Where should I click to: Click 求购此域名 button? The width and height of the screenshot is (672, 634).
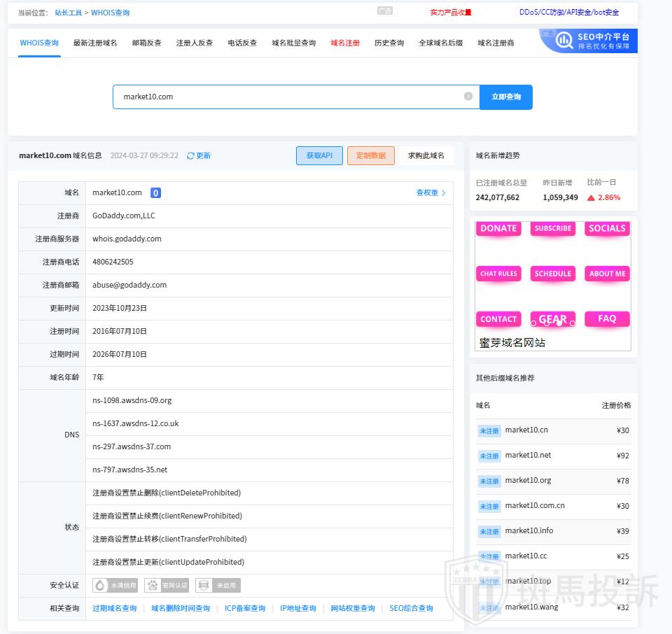pos(426,155)
